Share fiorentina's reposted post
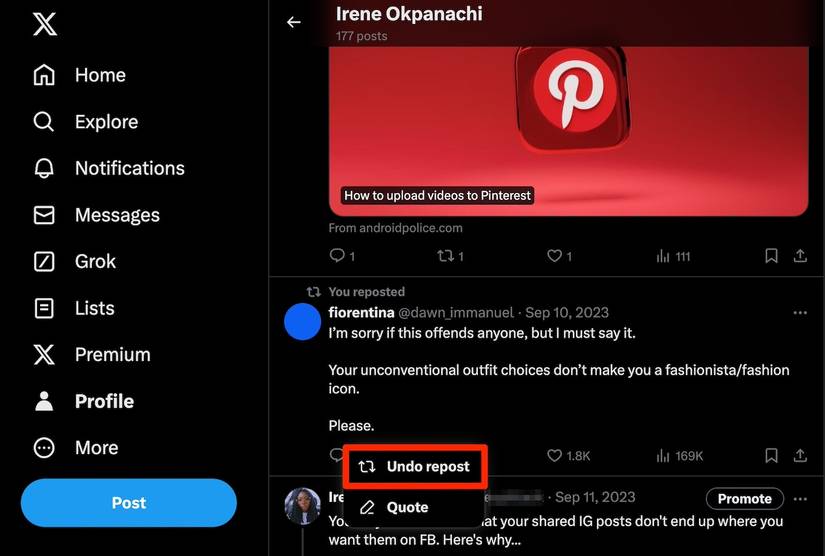Viewport: 825px width, 556px height. tap(800, 455)
